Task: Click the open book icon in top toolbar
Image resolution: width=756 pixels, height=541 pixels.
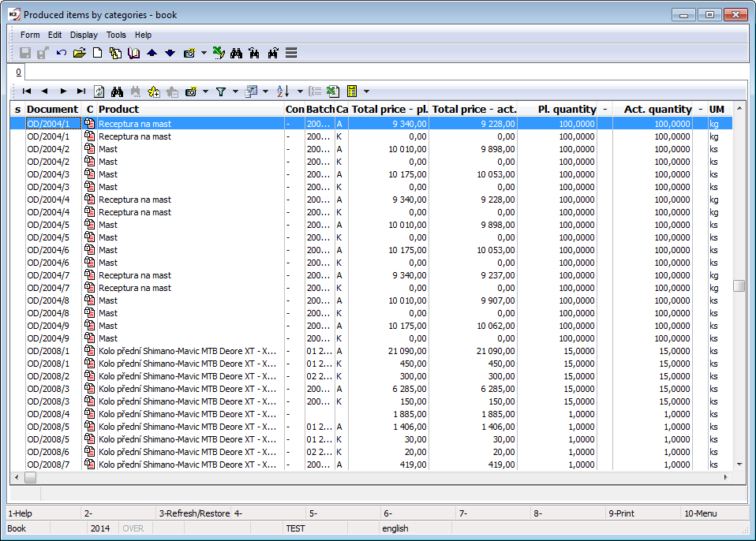Action: click(133, 53)
